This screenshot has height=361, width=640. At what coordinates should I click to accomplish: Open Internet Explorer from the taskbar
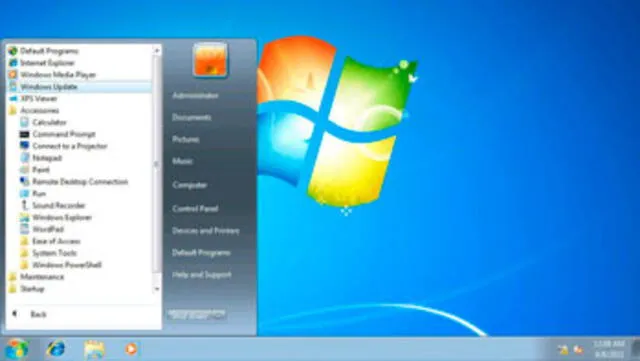(x=56, y=349)
